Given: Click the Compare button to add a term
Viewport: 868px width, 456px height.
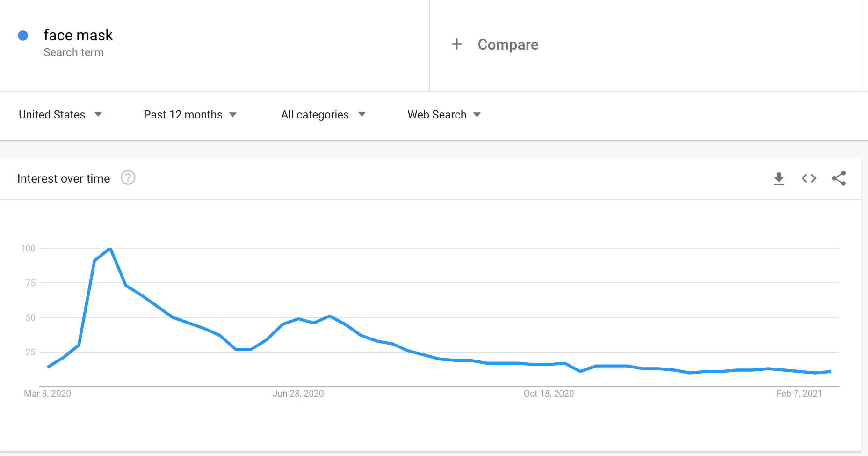Looking at the screenshot, I should coord(507,44).
